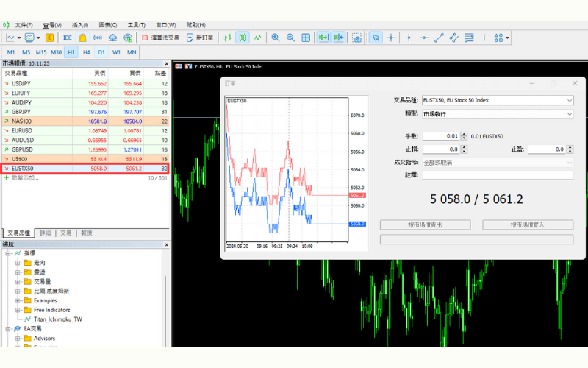The image size is (588, 368).
Task: Toggle 演算法交易 algo trading
Action: (x=160, y=38)
